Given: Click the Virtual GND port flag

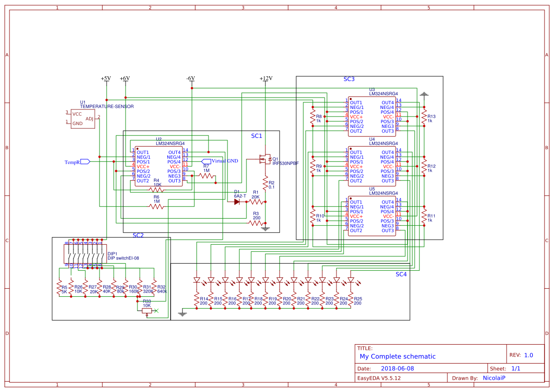Looking at the screenshot, I should coord(206,161).
